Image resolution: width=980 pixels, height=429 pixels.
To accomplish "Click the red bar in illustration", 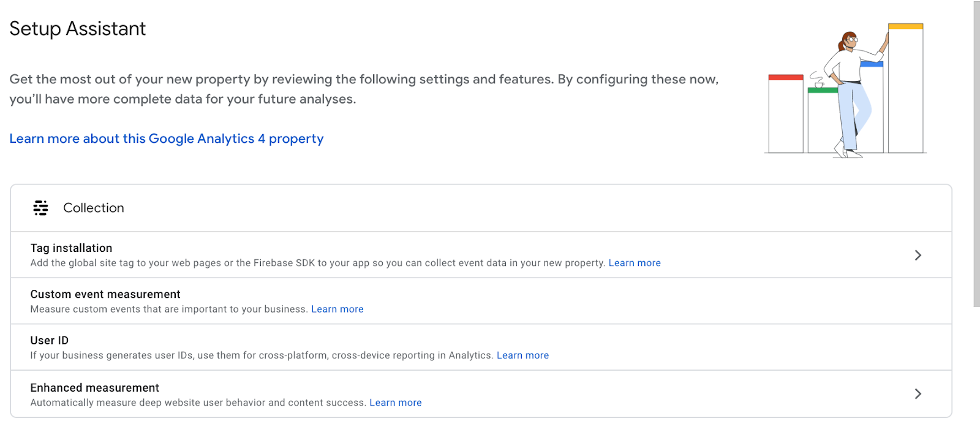I will pos(786,78).
